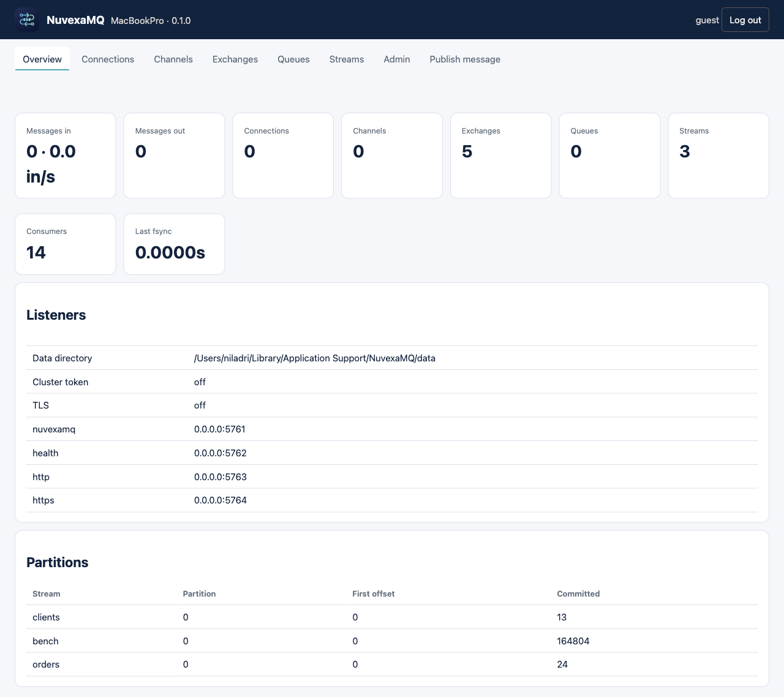Go to Publish message tab
The width and height of the screenshot is (784, 697).
(465, 59)
